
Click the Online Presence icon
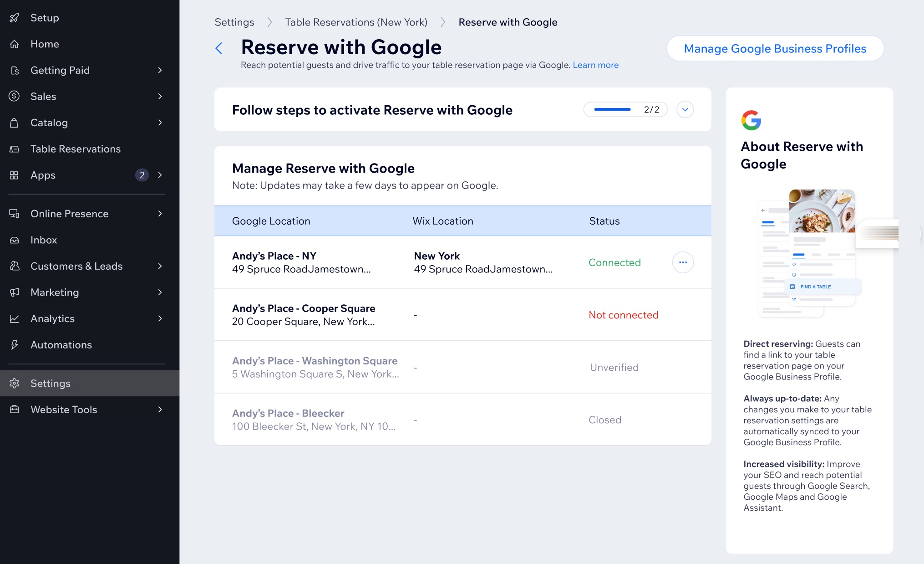click(x=15, y=214)
